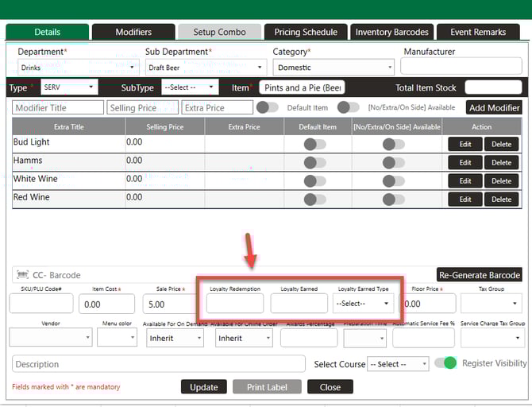Screen dimensions: 532x407
Task: Open the Select Course dropdown
Action: (397, 364)
